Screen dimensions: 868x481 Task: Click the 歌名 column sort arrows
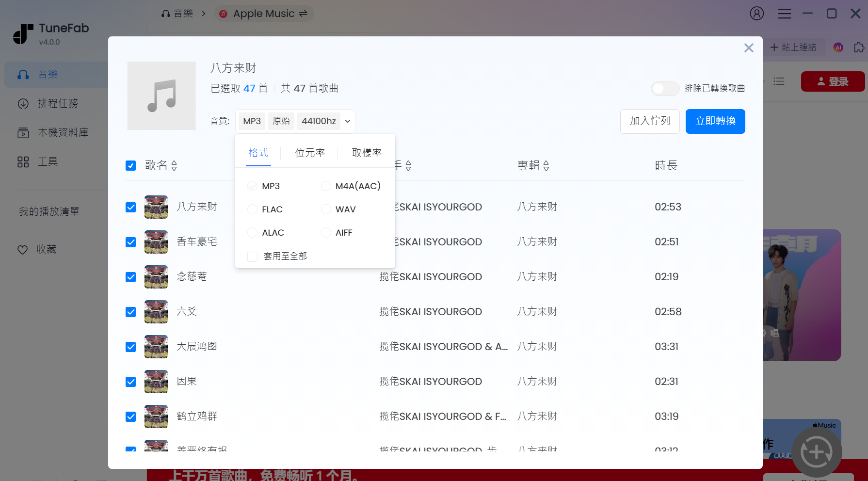click(174, 165)
